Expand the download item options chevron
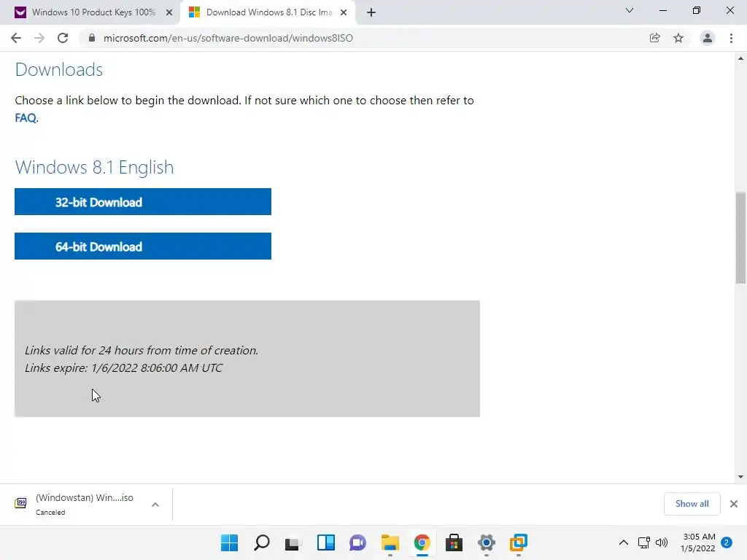Screen dimensions: 747x560 [155, 505]
